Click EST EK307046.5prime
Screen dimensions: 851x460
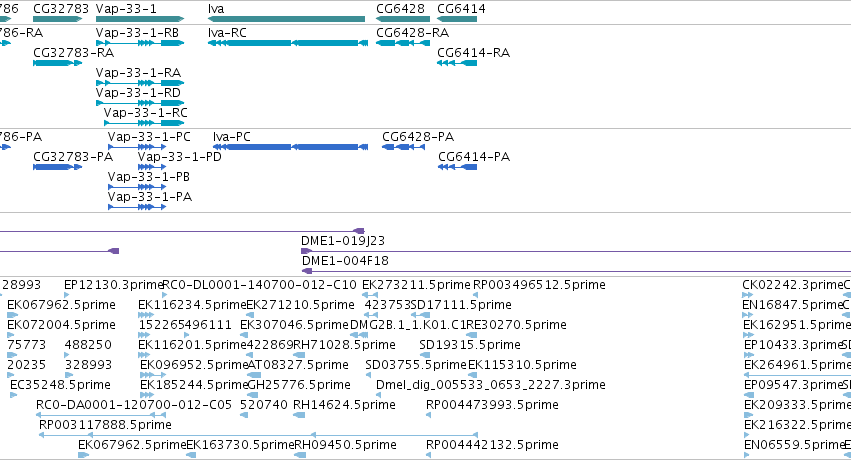click(x=294, y=325)
